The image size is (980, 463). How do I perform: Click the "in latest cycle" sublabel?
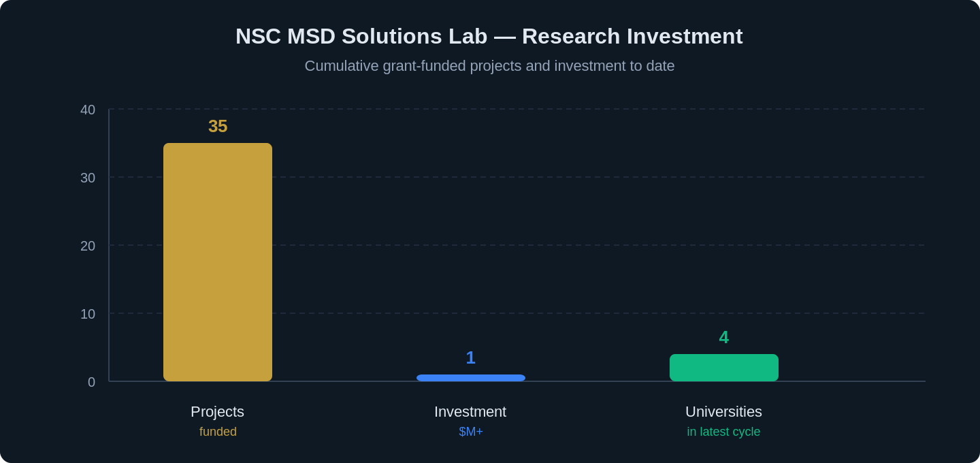[724, 432]
